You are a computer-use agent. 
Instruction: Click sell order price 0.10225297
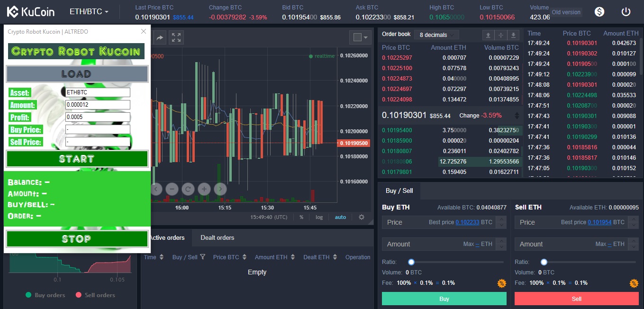[397, 58]
